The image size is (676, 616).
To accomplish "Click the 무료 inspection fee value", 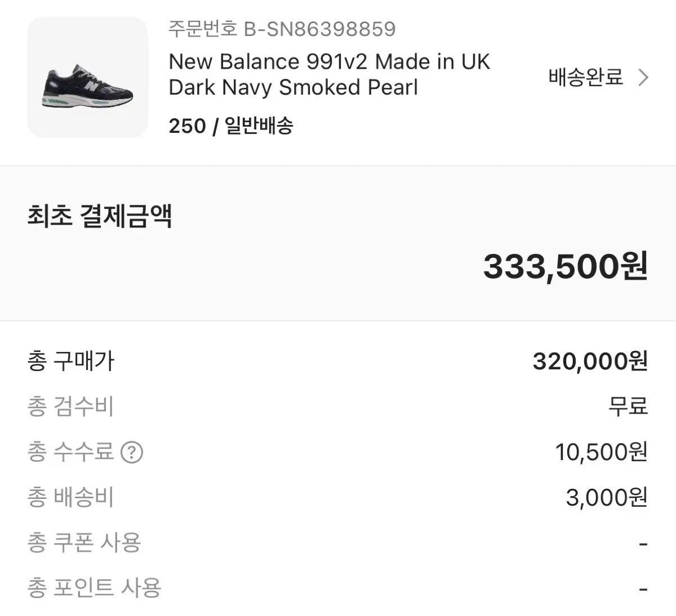I will (628, 407).
